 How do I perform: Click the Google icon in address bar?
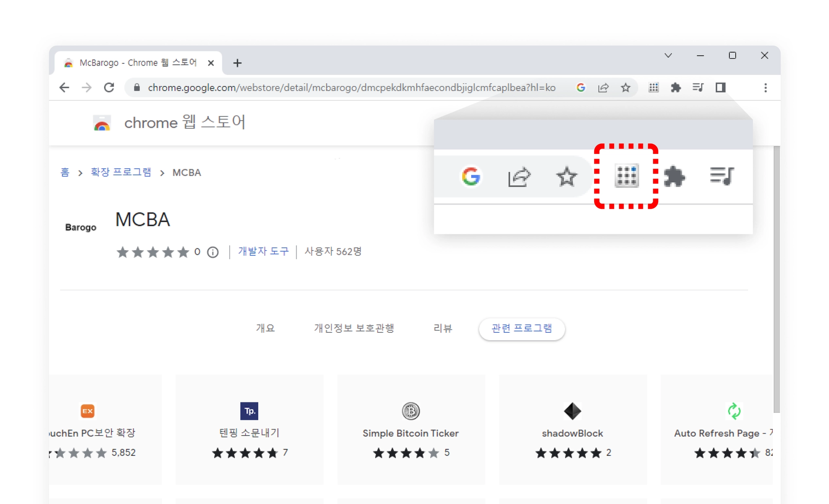(580, 87)
